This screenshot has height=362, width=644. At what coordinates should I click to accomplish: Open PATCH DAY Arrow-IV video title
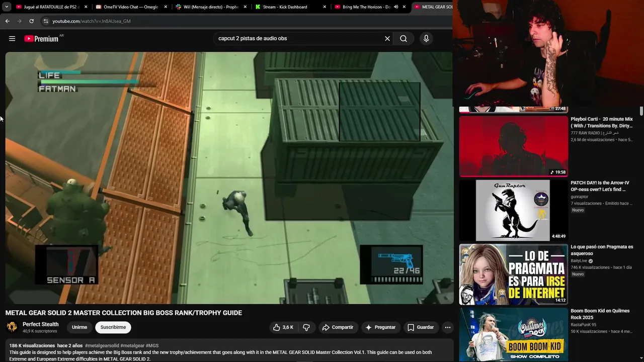(x=600, y=186)
